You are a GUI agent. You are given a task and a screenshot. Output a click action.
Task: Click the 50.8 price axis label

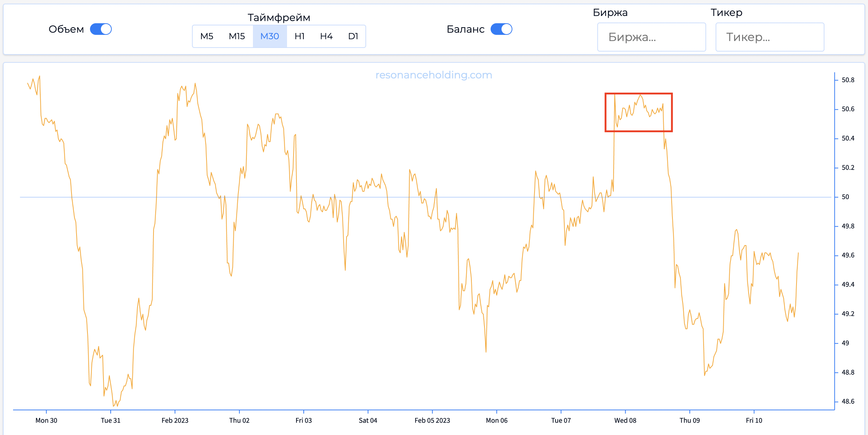848,80
